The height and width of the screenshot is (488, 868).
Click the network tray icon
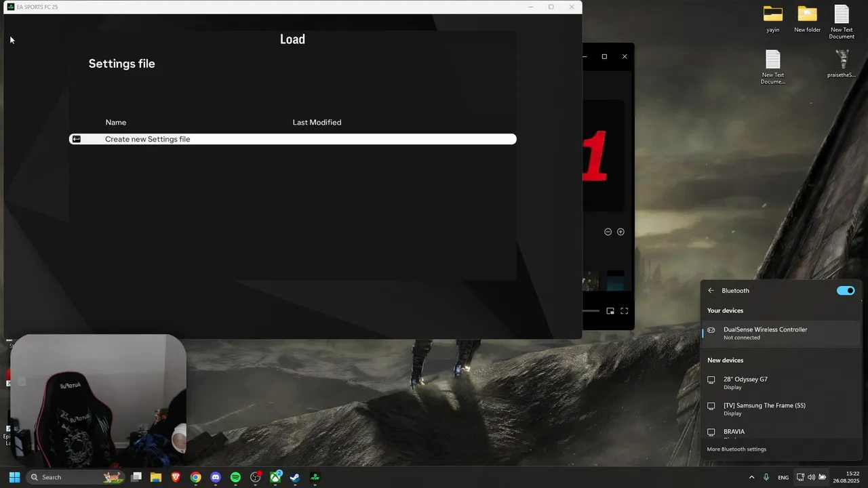800,477
